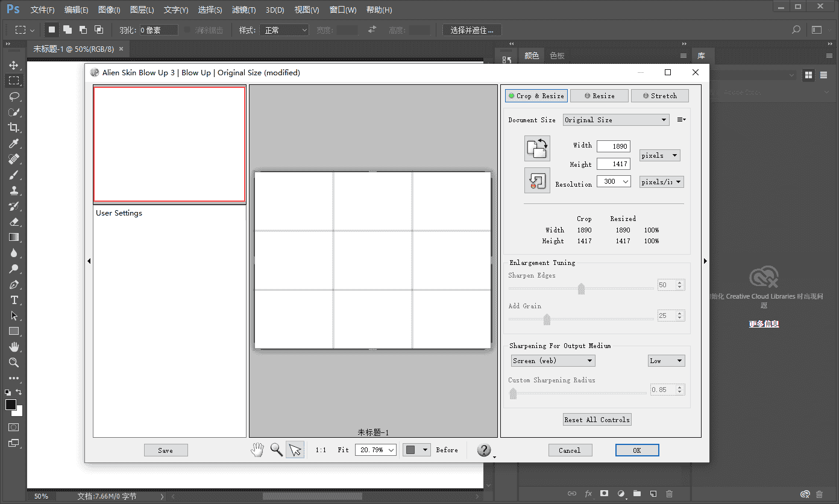Open the Blow Up help question mark icon
Viewport: 839px width, 504px height.
click(484, 450)
